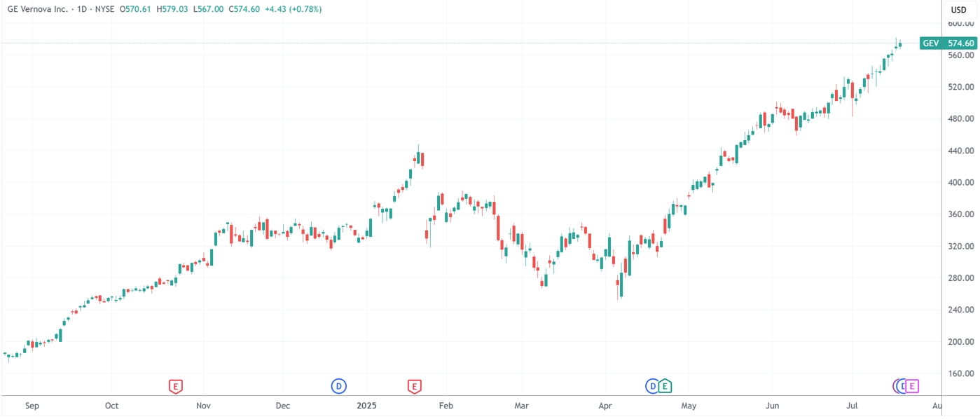The width and height of the screenshot is (980, 419).
Task: Click the 160.00 price axis label
Action: tap(961, 373)
